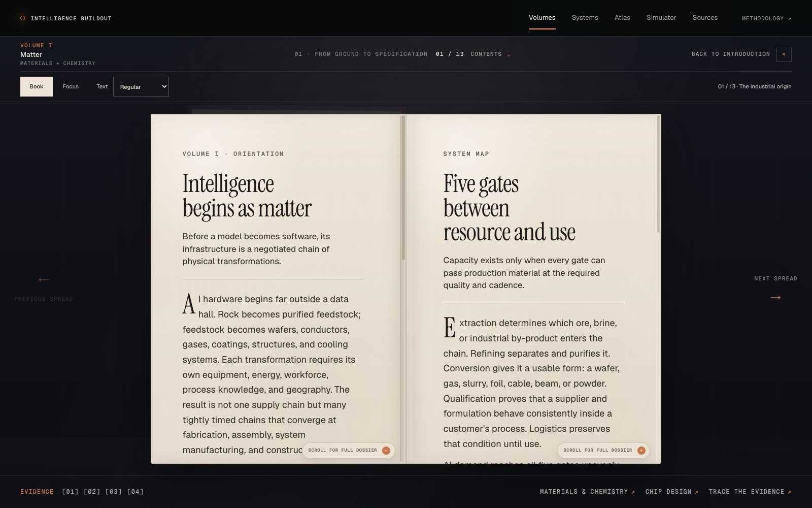The width and height of the screenshot is (812, 508).
Task: Switch to Focus reading mode
Action: (x=71, y=86)
